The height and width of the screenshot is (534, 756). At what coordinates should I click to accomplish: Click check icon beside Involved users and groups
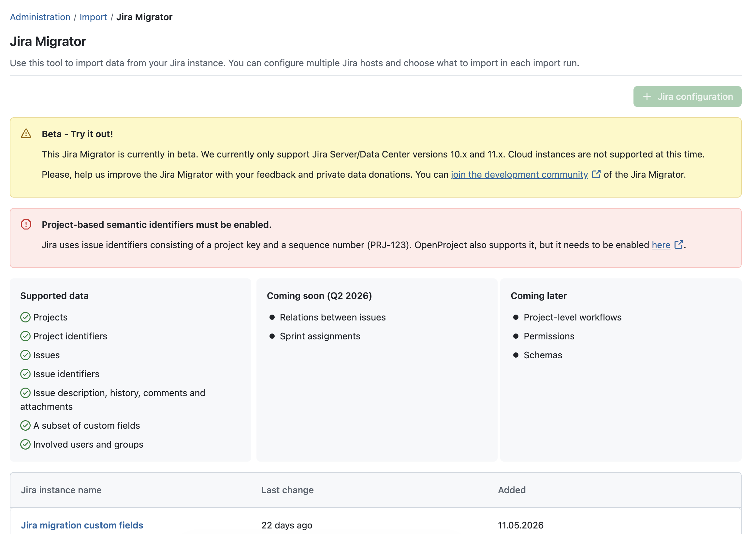(25, 445)
